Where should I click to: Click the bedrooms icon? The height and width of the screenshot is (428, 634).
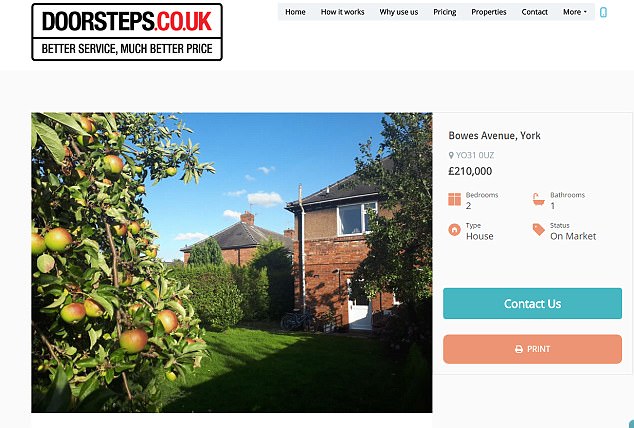click(454, 200)
